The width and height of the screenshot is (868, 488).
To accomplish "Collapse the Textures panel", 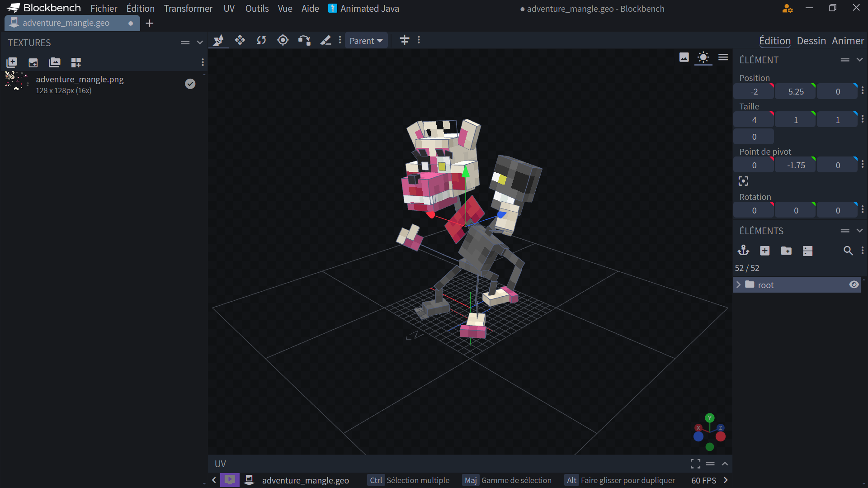I will click(200, 43).
